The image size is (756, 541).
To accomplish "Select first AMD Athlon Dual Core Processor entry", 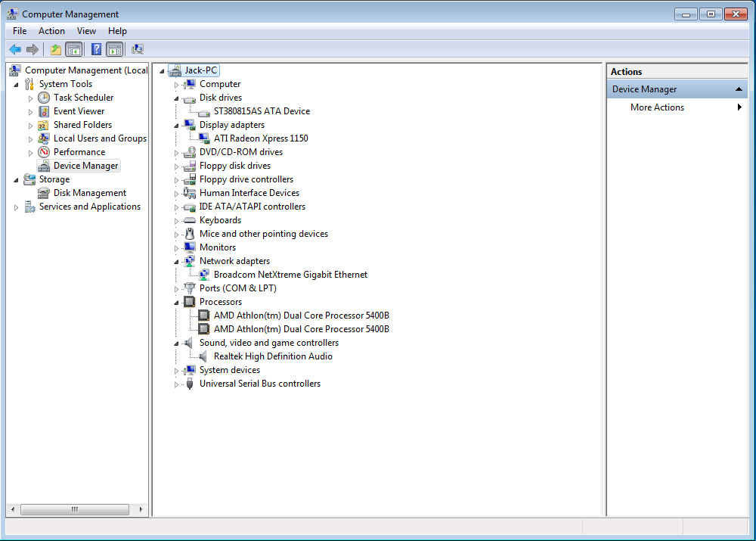I will (302, 316).
